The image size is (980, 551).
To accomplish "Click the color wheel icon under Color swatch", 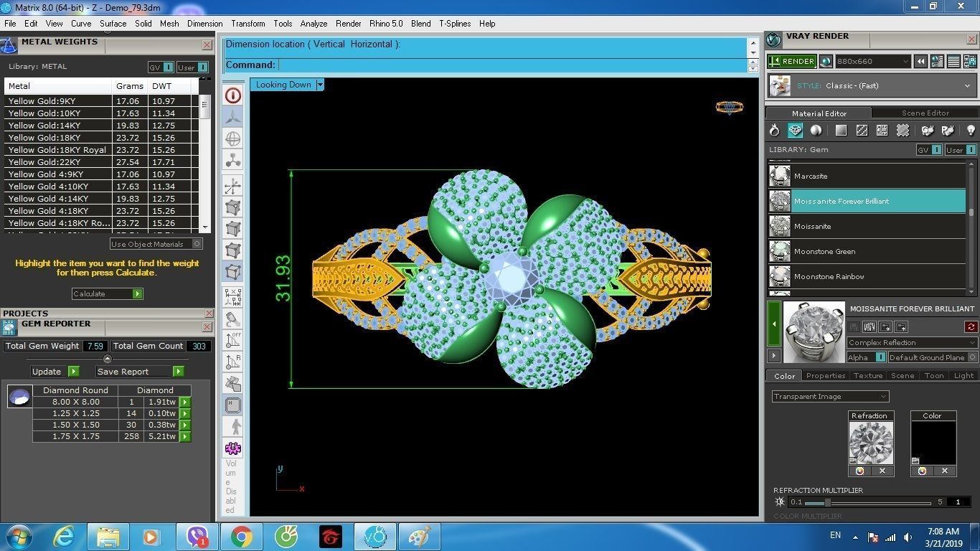I will click(922, 471).
